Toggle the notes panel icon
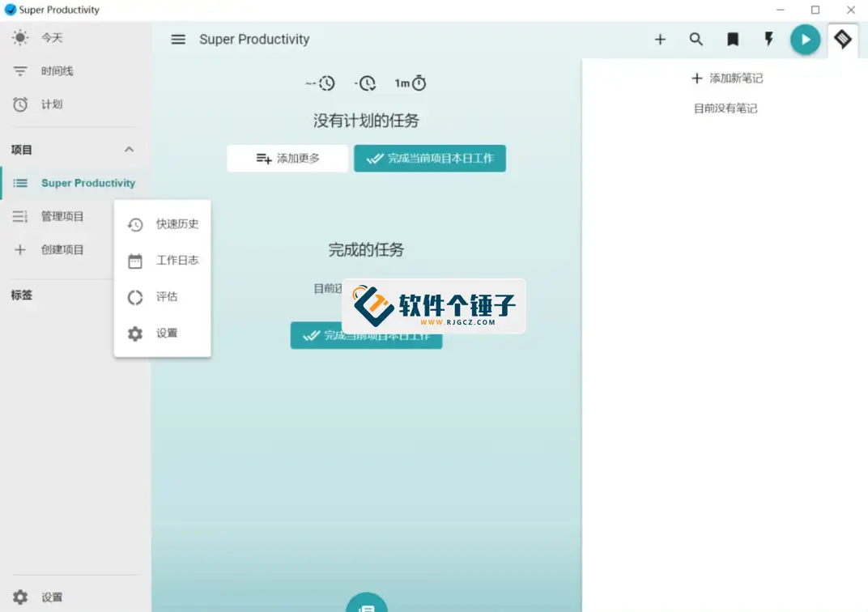The height and width of the screenshot is (612, 868). pyautogui.click(x=843, y=40)
